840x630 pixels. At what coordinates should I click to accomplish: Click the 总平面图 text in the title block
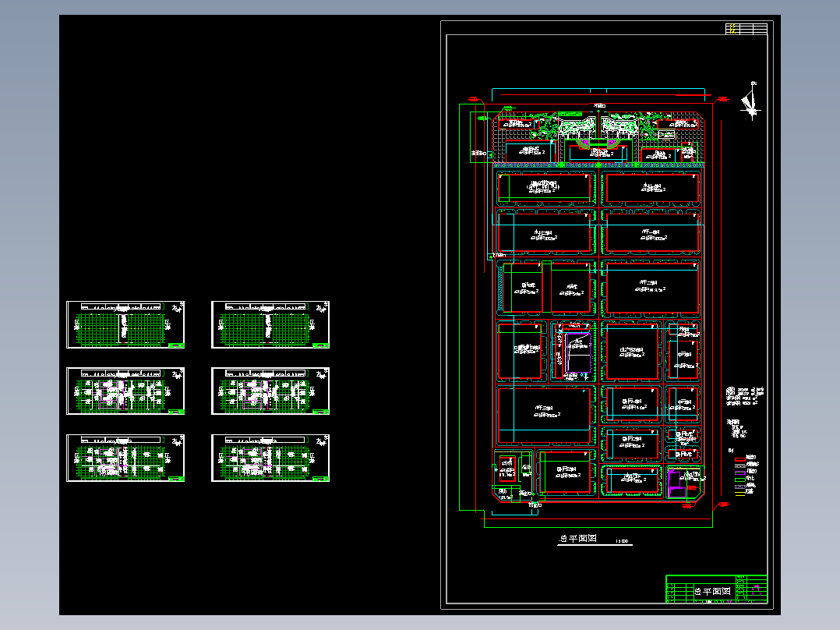click(x=712, y=591)
